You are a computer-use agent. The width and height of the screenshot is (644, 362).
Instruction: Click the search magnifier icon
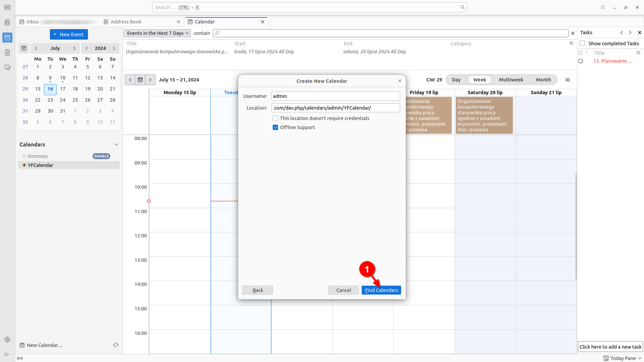pos(463,7)
